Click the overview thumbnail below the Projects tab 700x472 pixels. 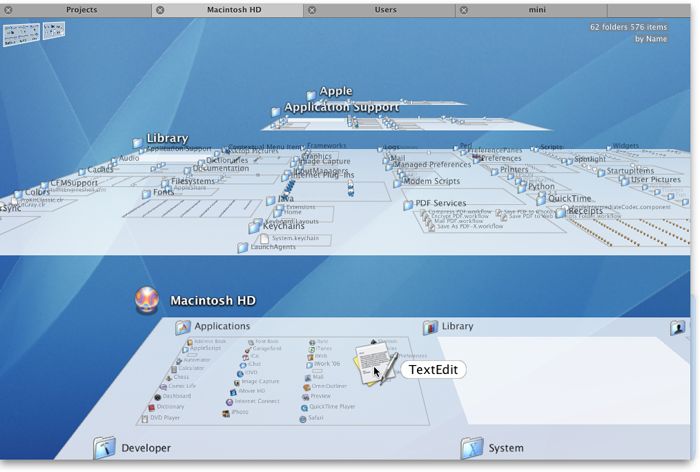[x=22, y=34]
